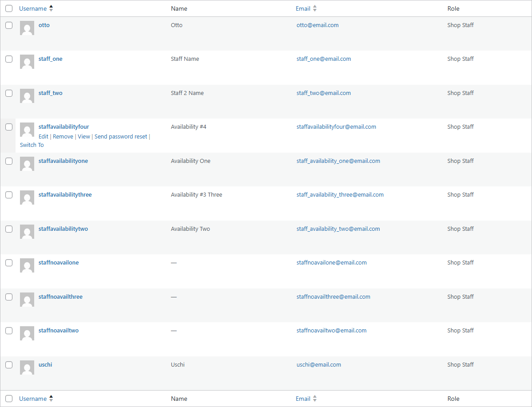Click Send password reset for staffavailabilityfour
The image size is (532, 407).
121,136
